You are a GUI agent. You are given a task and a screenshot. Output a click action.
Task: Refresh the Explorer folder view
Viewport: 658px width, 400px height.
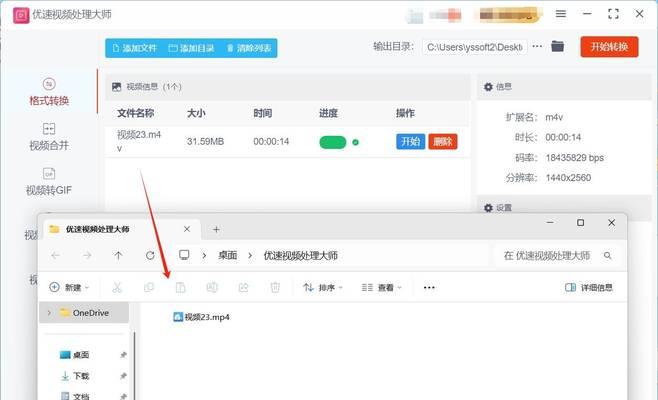pyautogui.click(x=150, y=255)
